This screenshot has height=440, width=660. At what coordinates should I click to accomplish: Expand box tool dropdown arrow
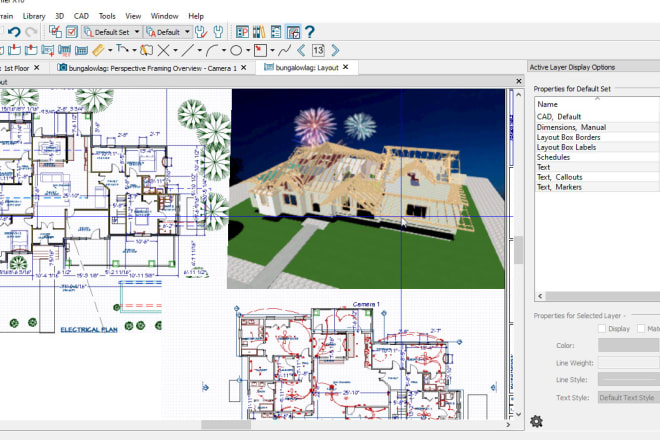point(272,51)
